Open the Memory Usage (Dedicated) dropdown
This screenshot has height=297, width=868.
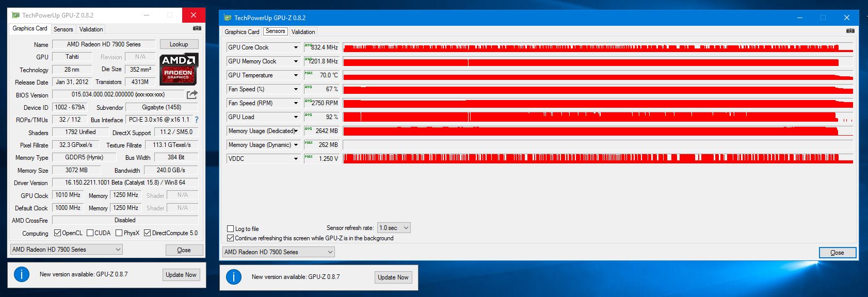[x=296, y=131]
